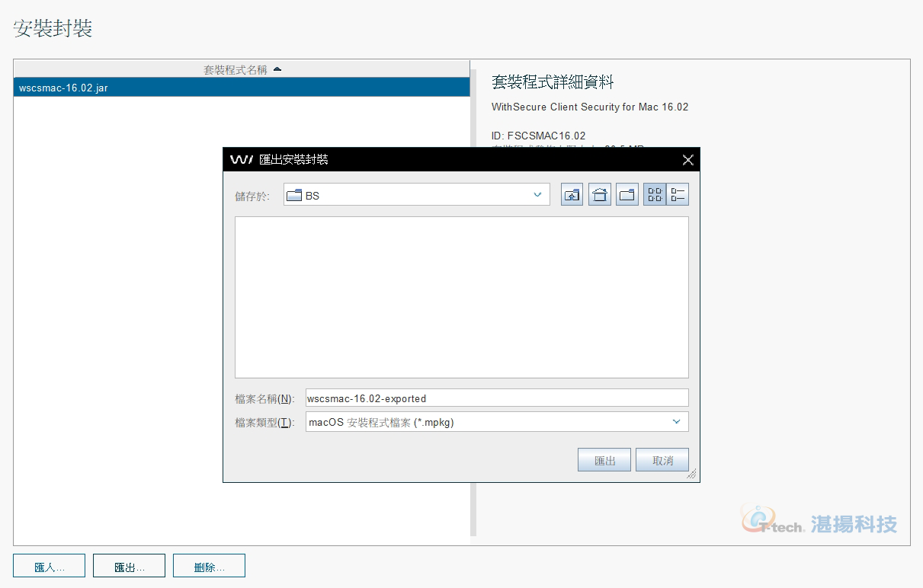Image resolution: width=923 pixels, height=588 pixels.
Task: Open the home folder icon
Action: click(600, 195)
